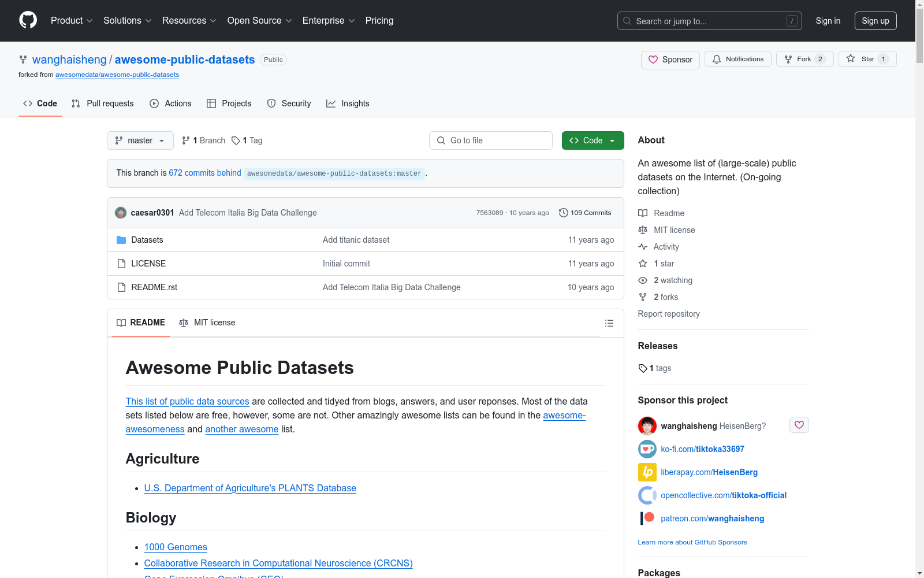Switch to the Projects tab

pos(229,103)
